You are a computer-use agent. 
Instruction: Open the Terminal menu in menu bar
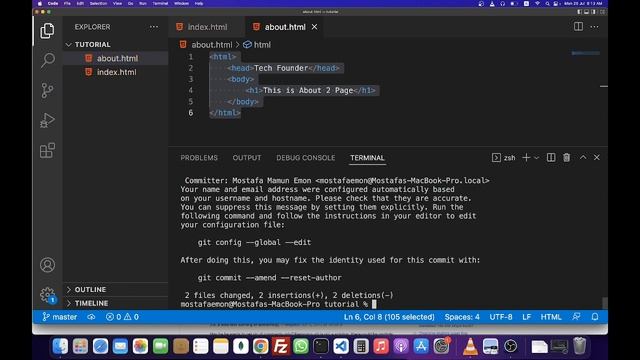click(x=160, y=3)
